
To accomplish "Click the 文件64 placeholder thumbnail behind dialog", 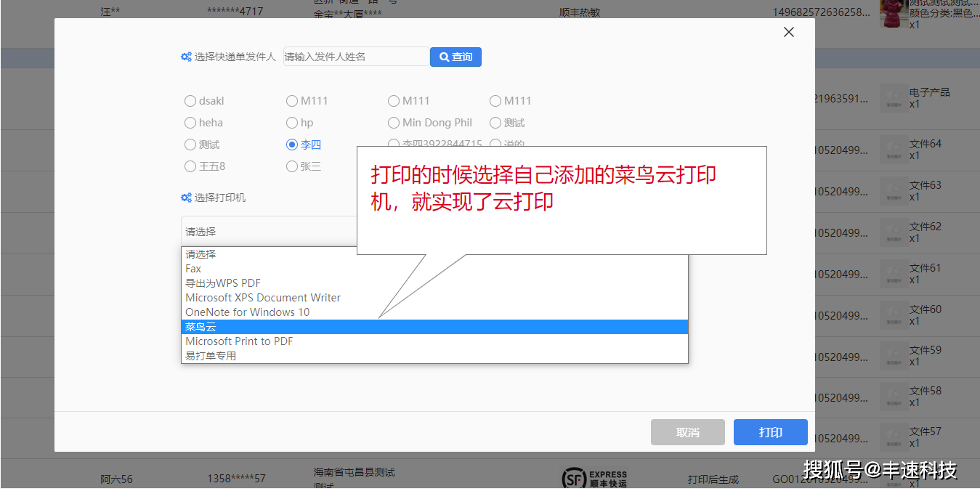I will point(894,150).
